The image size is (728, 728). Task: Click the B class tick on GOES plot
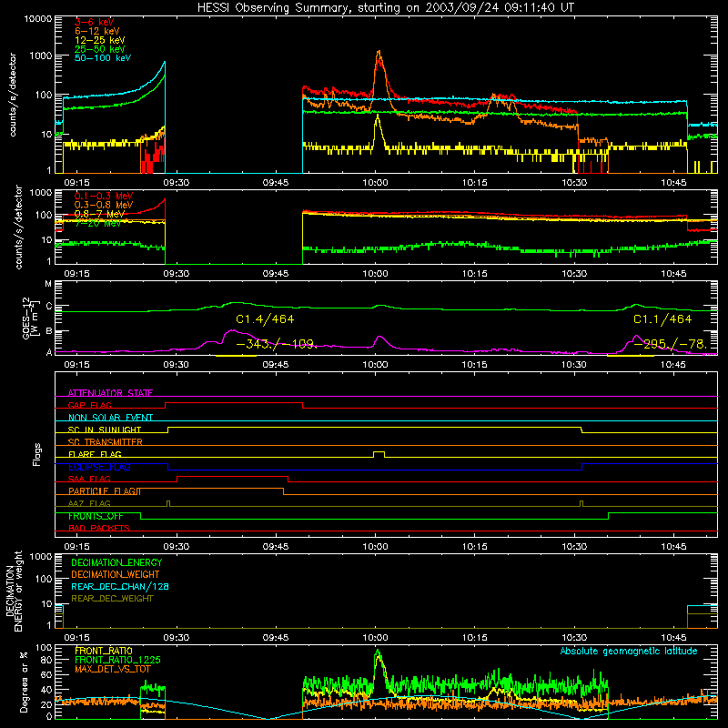coord(48,331)
